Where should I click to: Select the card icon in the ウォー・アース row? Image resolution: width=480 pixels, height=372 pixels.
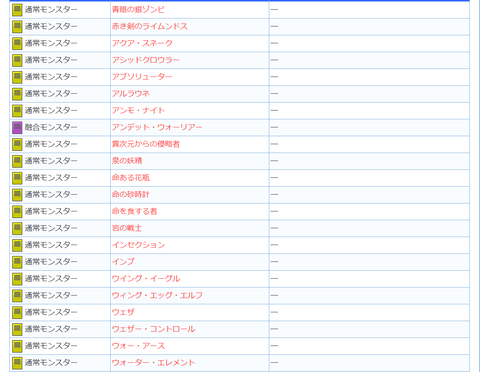coord(17,346)
